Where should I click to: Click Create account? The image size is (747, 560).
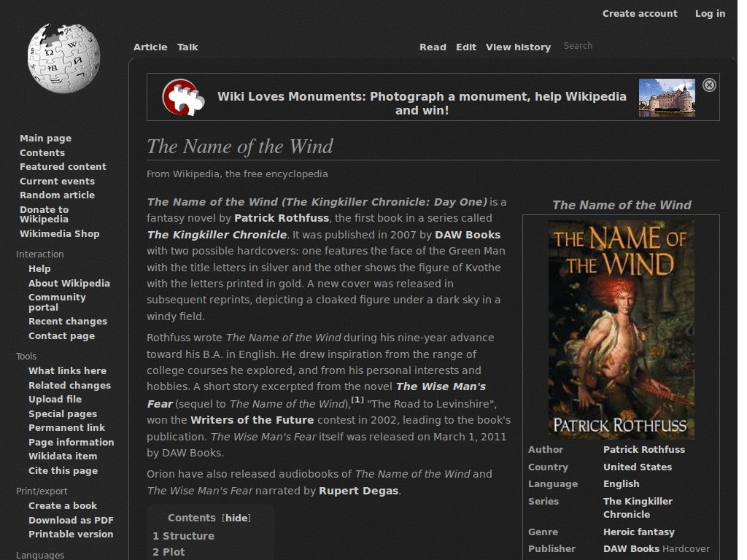(x=640, y=13)
